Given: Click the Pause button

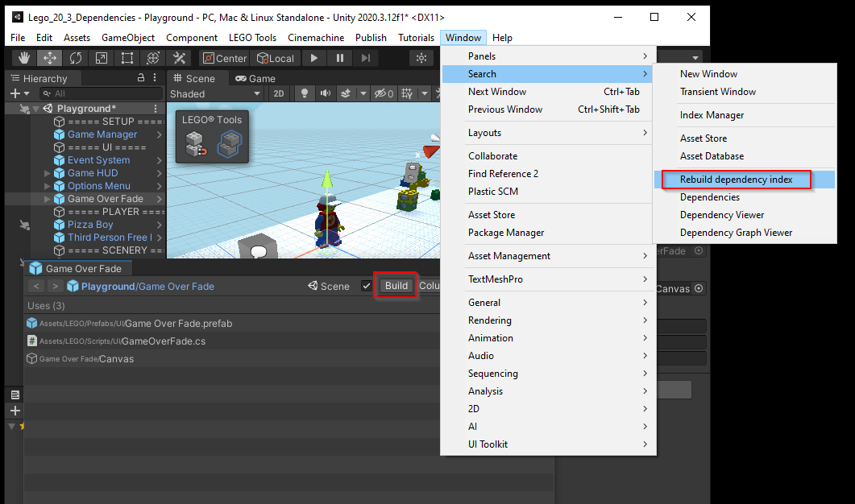Looking at the screenshot, I should pyautogui.click(x=340, y=58).
